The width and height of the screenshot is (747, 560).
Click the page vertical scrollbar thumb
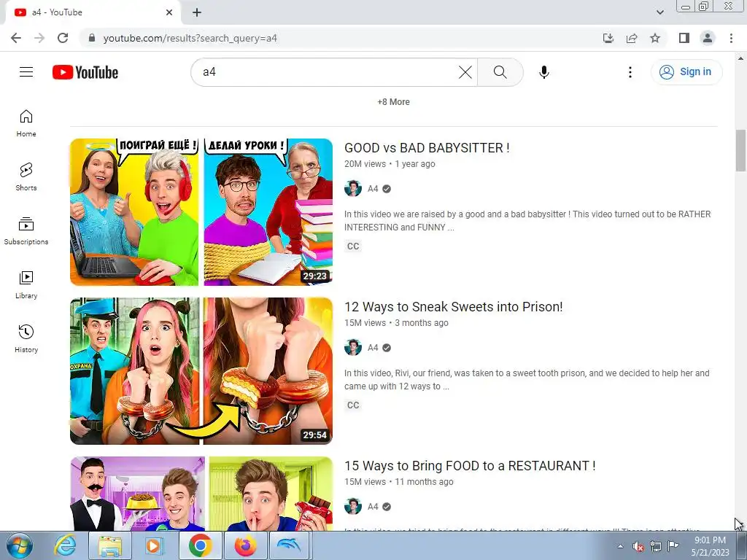coord(740,150)
